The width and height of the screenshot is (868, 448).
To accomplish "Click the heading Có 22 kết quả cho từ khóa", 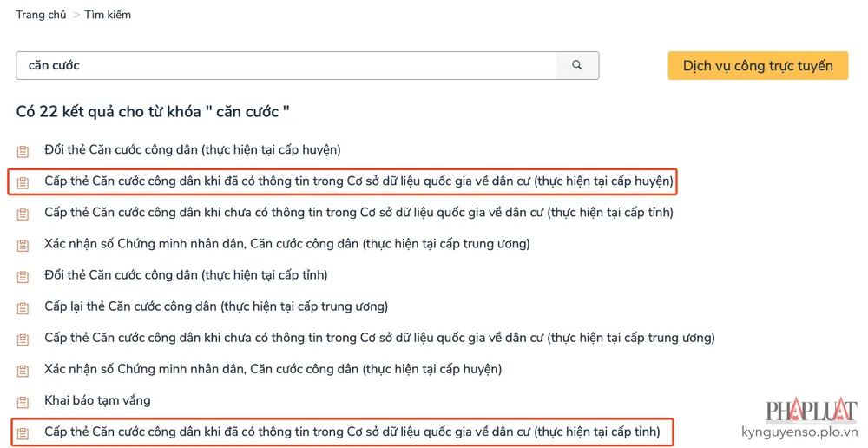I will [x=153, y=112].
